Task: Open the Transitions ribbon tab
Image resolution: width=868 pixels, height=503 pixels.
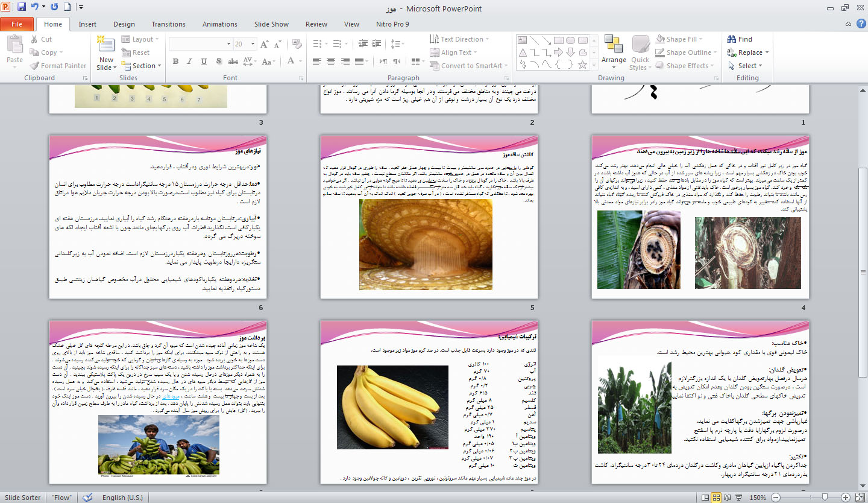Action: [x=168, y=24]
